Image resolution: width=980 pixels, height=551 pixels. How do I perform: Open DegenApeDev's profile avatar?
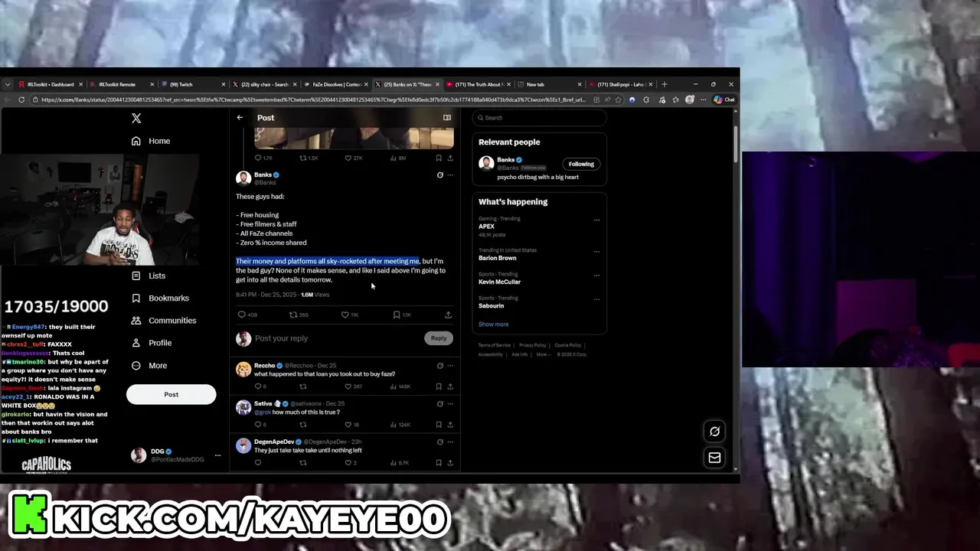(x=243, y=445)
